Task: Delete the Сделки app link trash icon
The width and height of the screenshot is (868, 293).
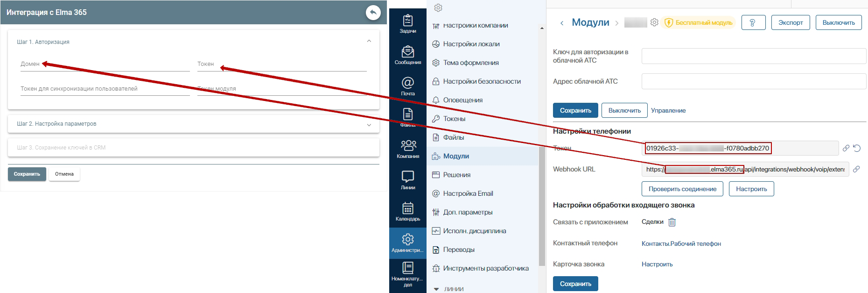Action: (x=672, y=222)
